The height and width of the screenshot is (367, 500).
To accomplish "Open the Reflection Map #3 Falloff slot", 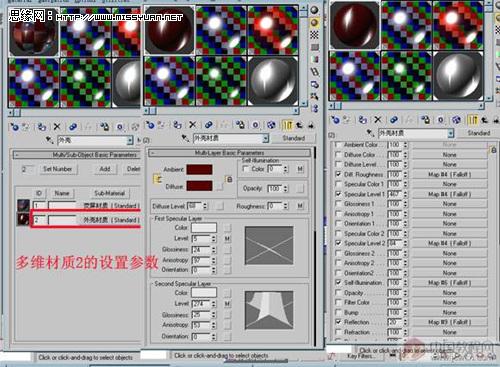I will coord(449,322).
